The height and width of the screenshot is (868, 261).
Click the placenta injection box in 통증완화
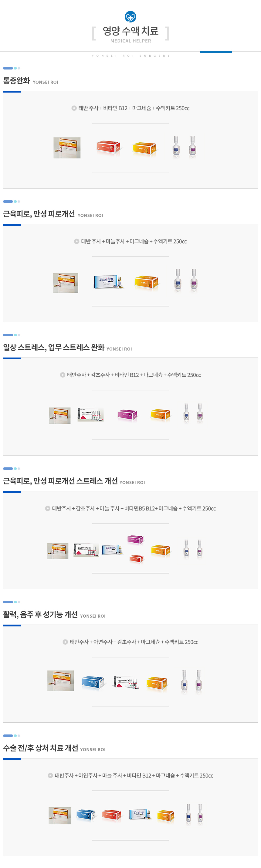[x=67, y=147]
